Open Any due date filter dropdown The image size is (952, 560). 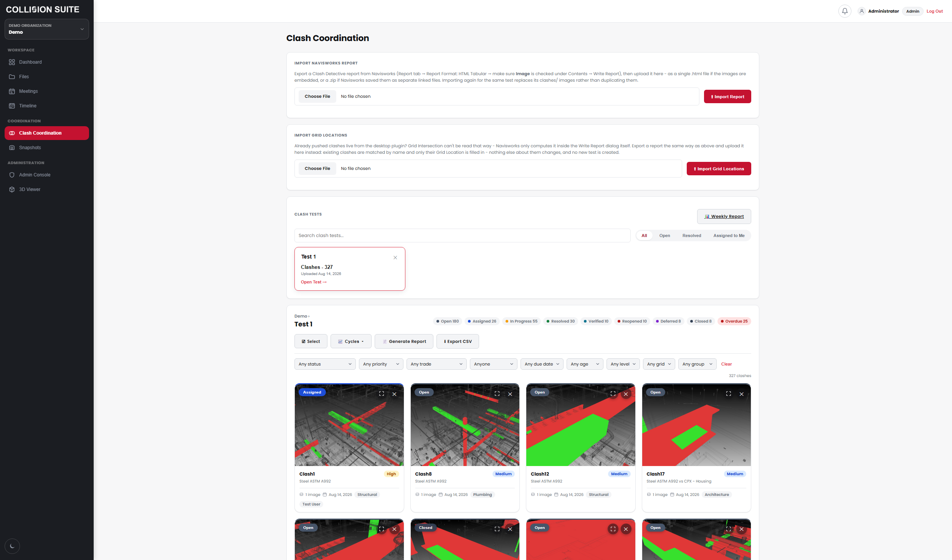tap(542, 364)
